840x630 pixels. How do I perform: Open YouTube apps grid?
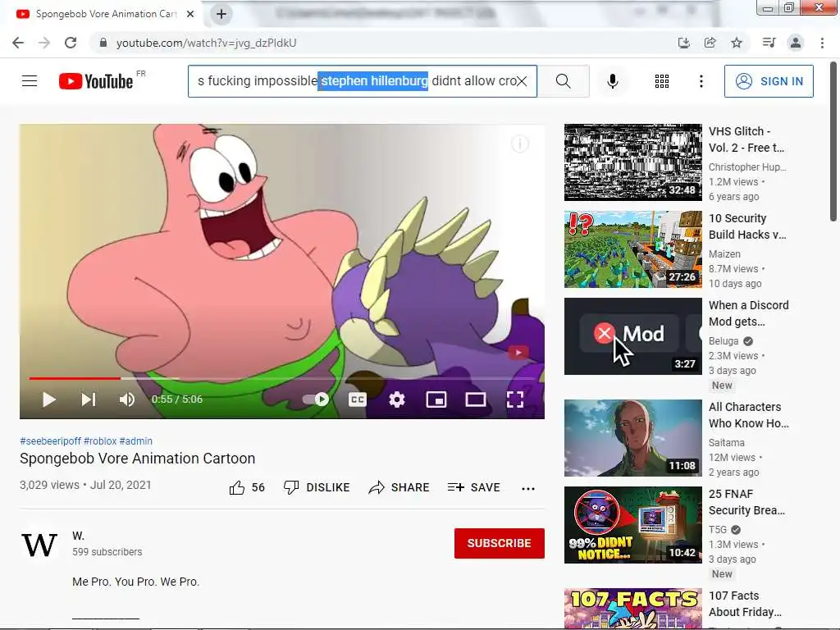click(x=662, y=81)
